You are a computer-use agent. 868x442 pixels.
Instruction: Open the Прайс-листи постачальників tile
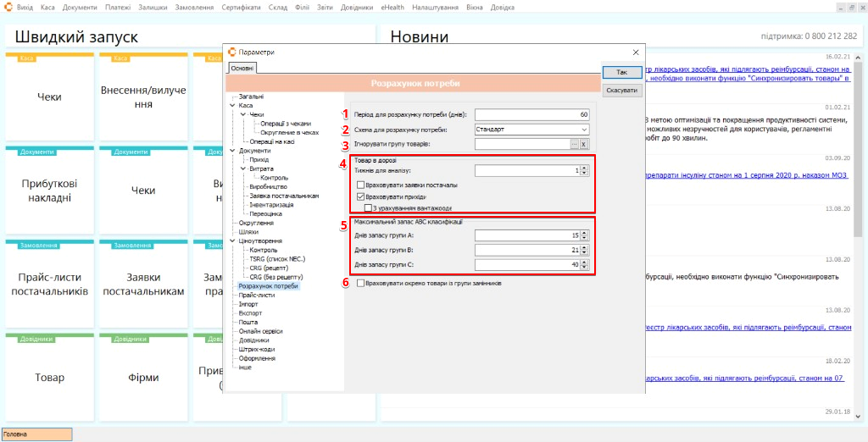click(x=49, y=284)
